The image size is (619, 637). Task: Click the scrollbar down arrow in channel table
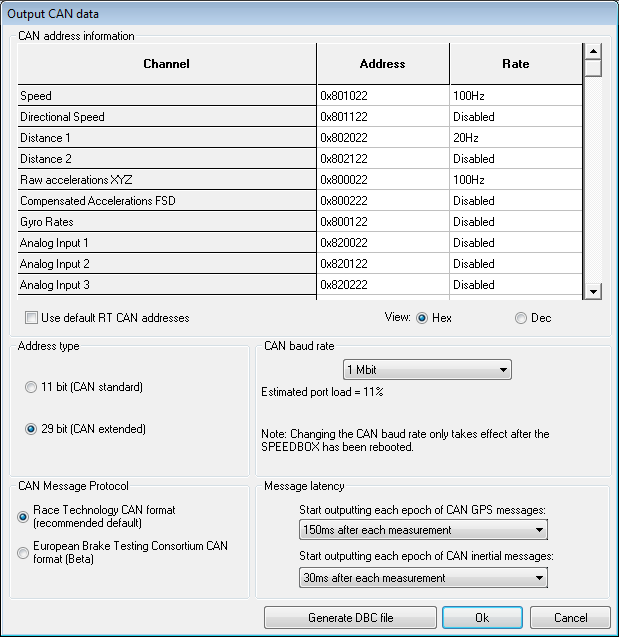pyautogui.click(x=592, y=291)
